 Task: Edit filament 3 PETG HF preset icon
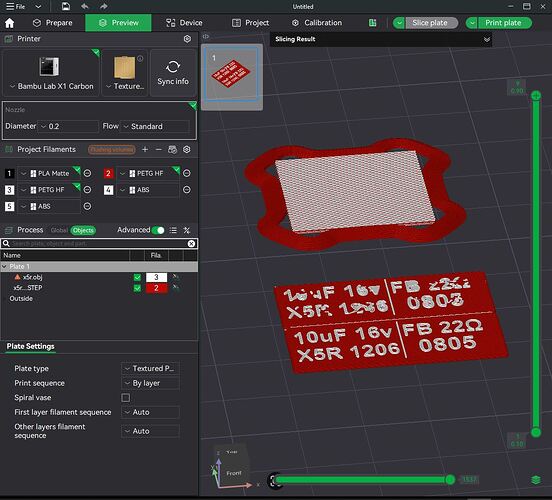coord(87,190)
